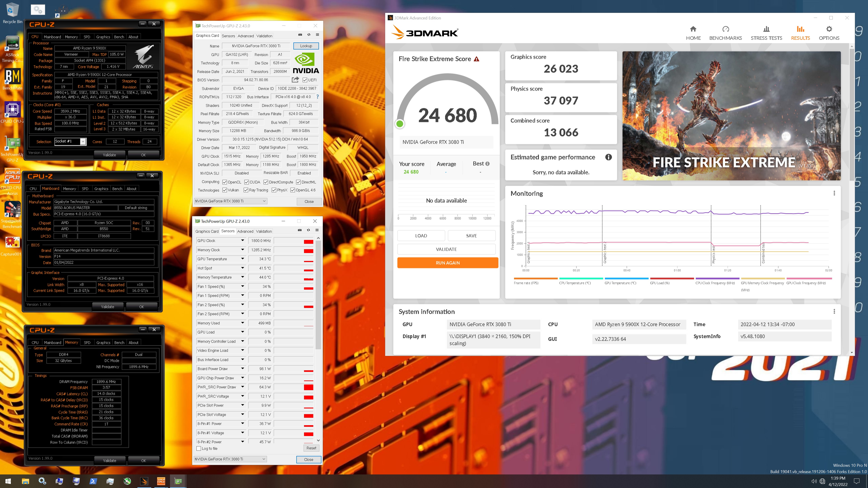Click the Windows Start button
The height and width of the screenshot is (488, 868).
point(8,481)
